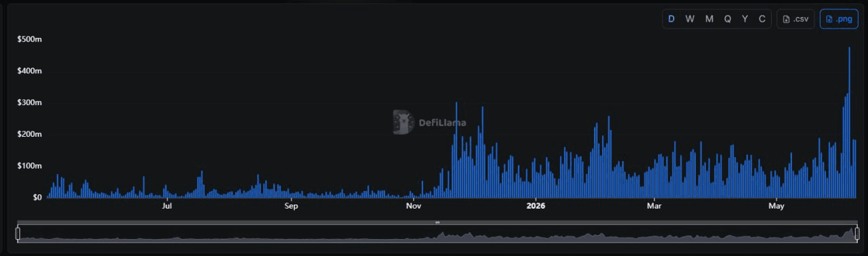868x256 pixels.
Task: Click the Mar x-axis label
Action: (x=654, y=206)
